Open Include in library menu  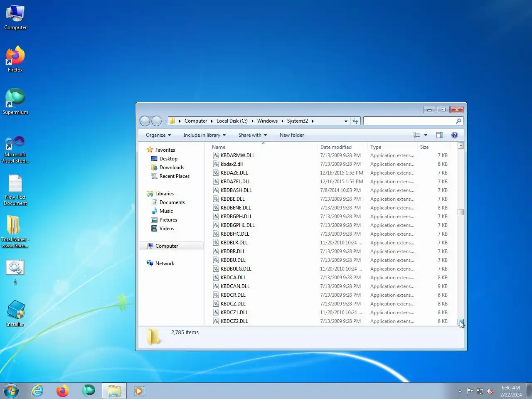coord(204,135)
